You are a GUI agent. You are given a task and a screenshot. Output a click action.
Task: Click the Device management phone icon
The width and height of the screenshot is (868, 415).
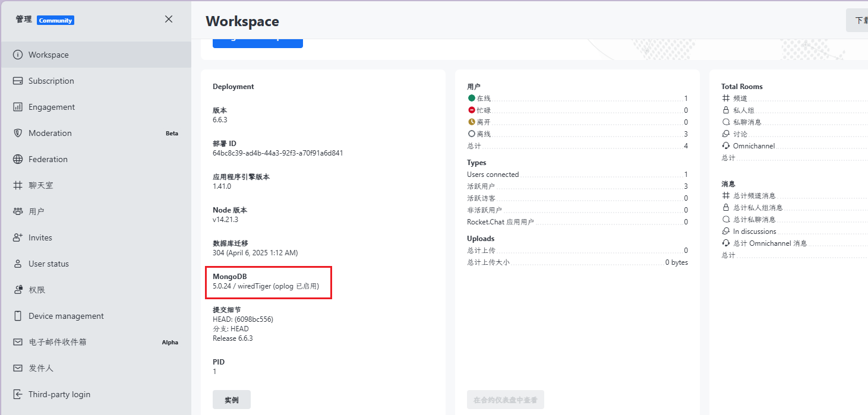point(18,316)
